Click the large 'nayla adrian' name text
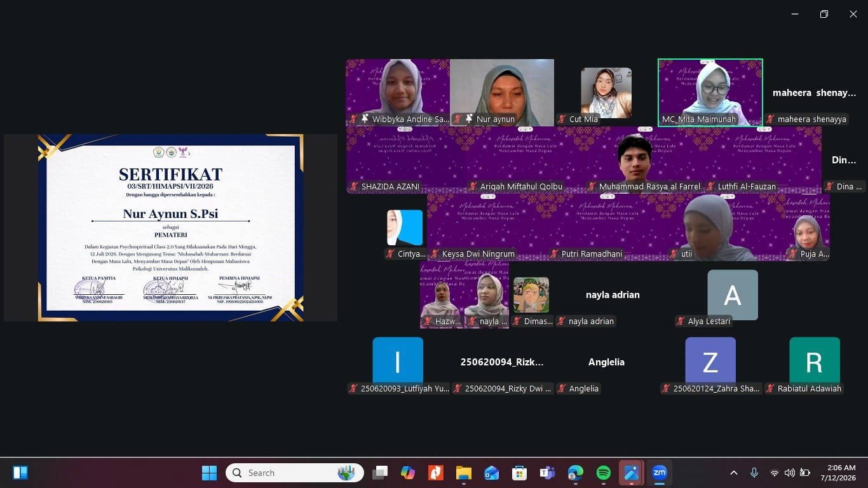This screenshot has width=868, height=488. [x=613, y=295]
